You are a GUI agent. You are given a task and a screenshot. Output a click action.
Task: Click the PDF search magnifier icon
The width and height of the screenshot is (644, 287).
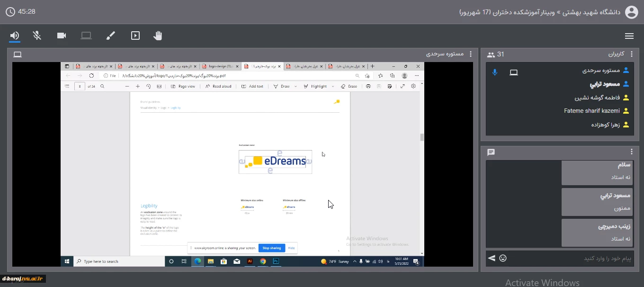pos(102,86)
